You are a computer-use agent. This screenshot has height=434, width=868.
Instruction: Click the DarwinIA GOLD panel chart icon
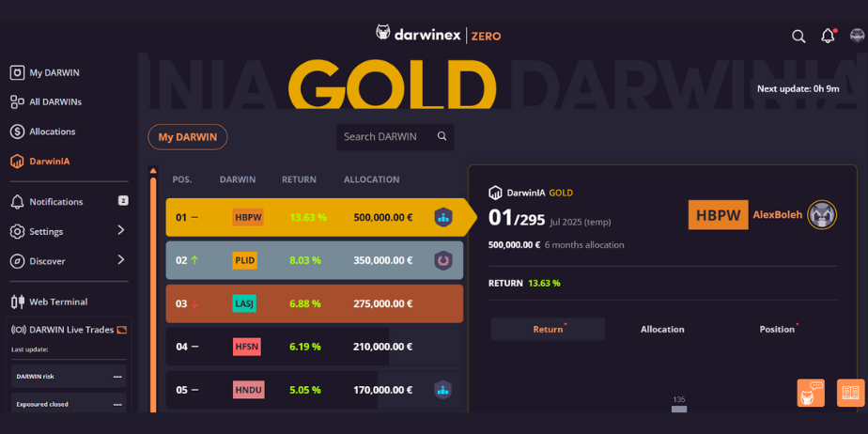click(495, 193)
